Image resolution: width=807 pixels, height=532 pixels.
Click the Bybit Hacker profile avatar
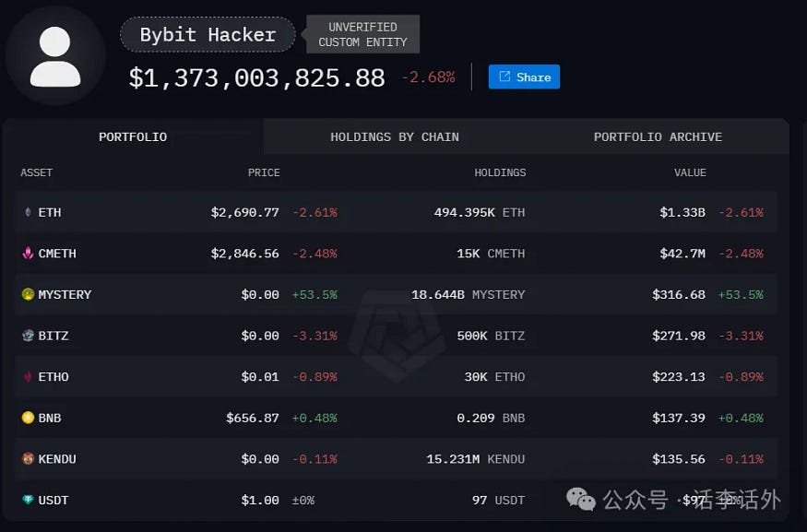pyautogui.click(x=55, y=56)
